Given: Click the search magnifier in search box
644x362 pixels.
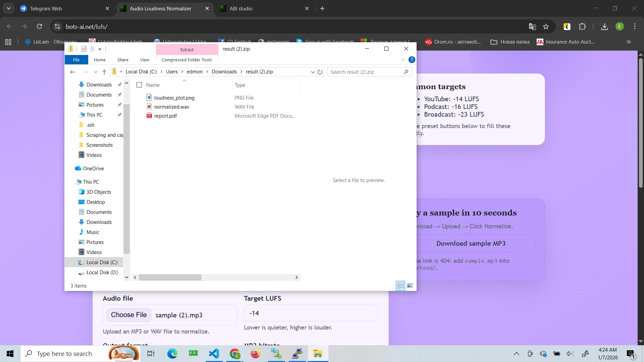Looking at the screenshot, I should (406, 72).
